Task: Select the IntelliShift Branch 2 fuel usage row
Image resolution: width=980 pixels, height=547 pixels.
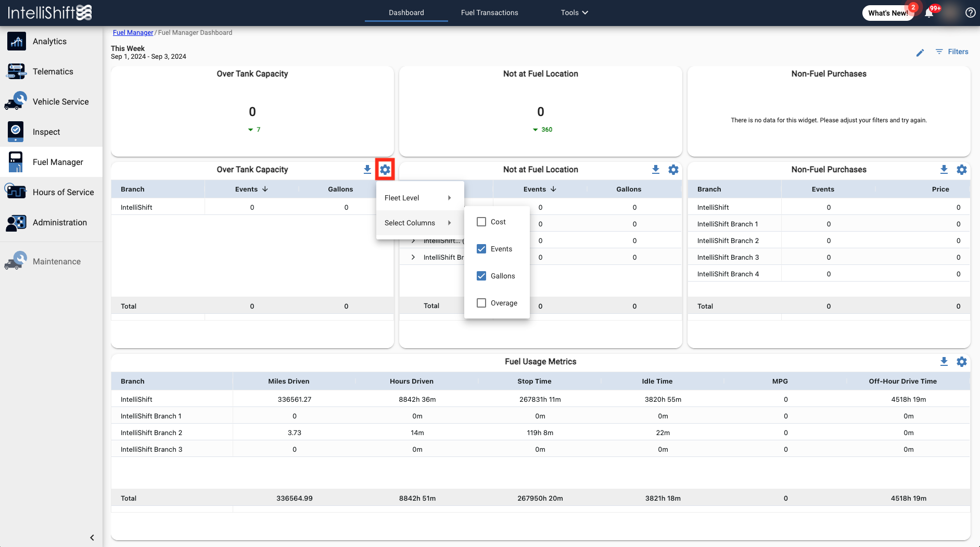Action: click(x=541, y=432)
